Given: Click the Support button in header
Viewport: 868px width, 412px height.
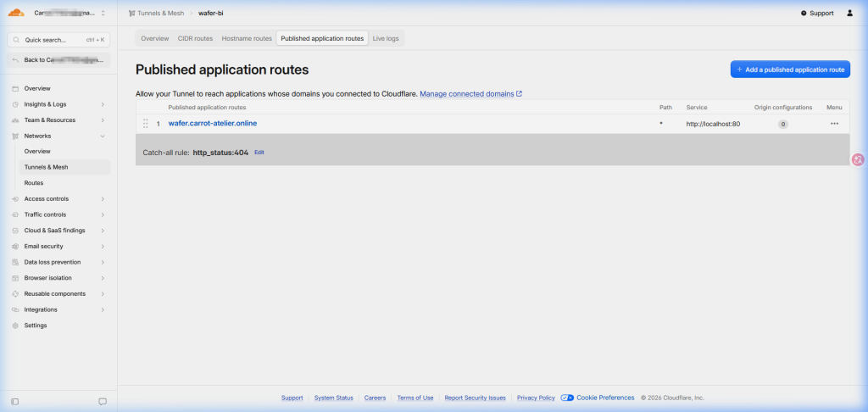Looking at the screenshot, I should click(817, 13).
